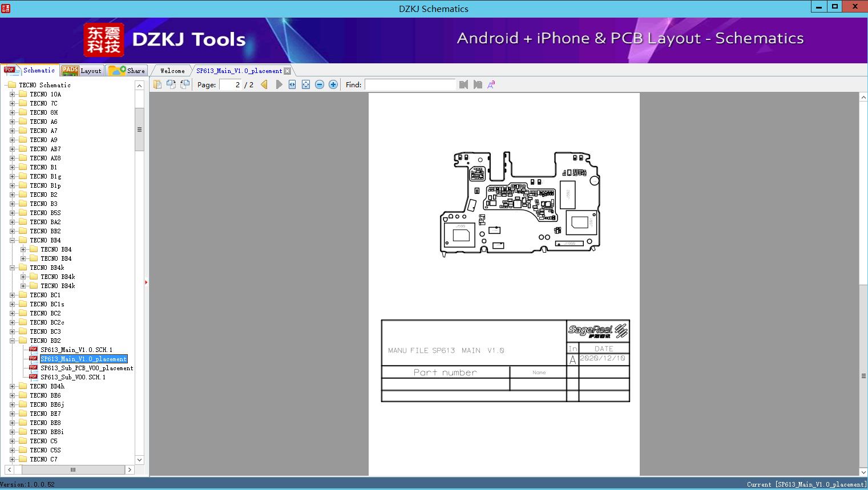Fit whole page in view icon
Screen dimensions: 868x490
(306, 84)
